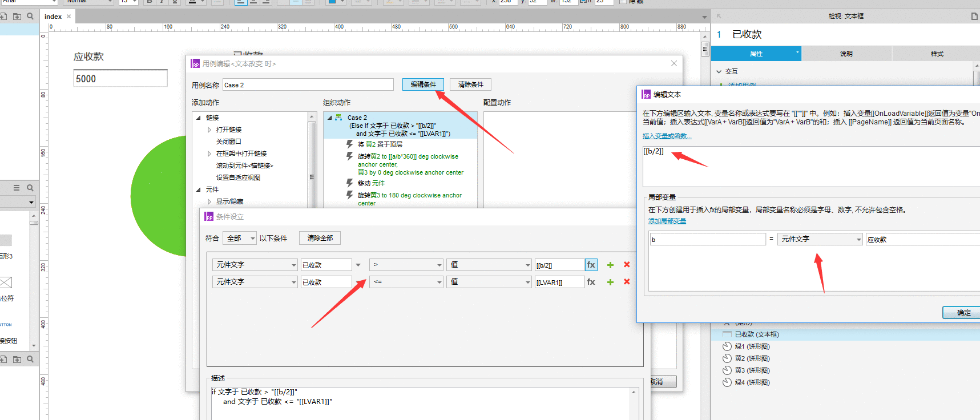Expand 在框架中打开链接 action node
The height and width of the screenshot is (420, 980).
click(209, 154)
